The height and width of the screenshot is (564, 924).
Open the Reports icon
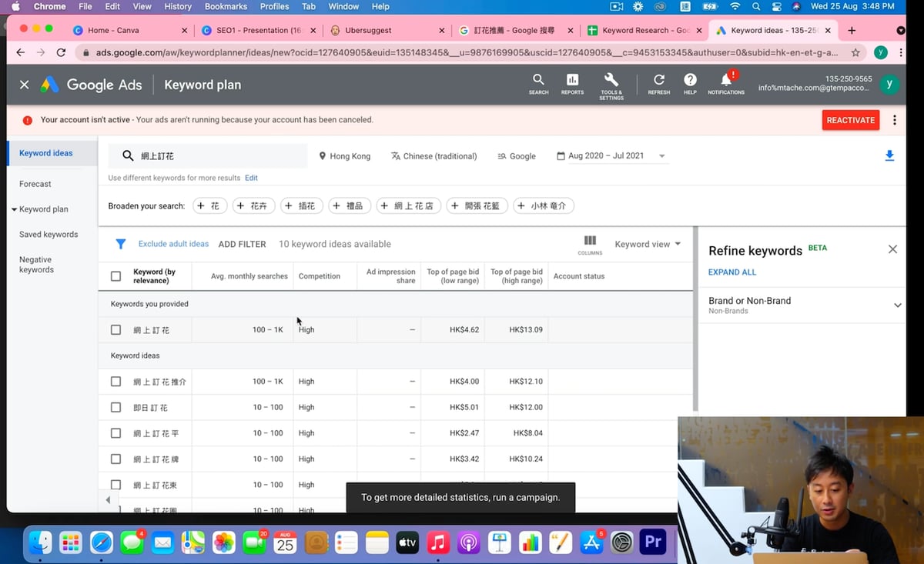click(572, 80)
